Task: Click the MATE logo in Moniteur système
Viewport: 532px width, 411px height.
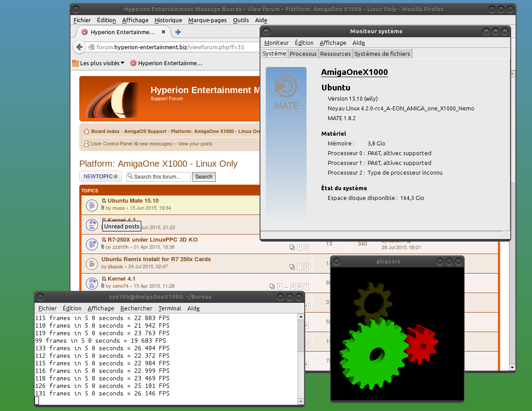Action: [286, 94]
